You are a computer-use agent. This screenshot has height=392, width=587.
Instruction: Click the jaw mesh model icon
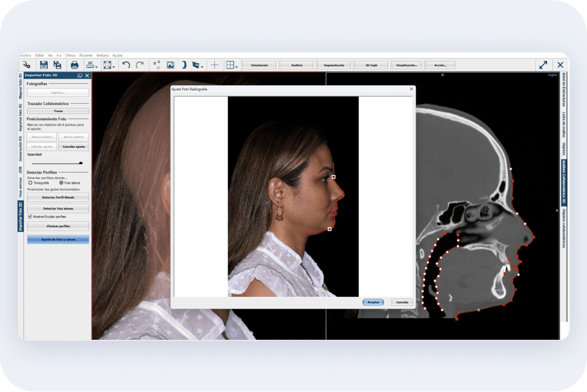coord(196,65)
